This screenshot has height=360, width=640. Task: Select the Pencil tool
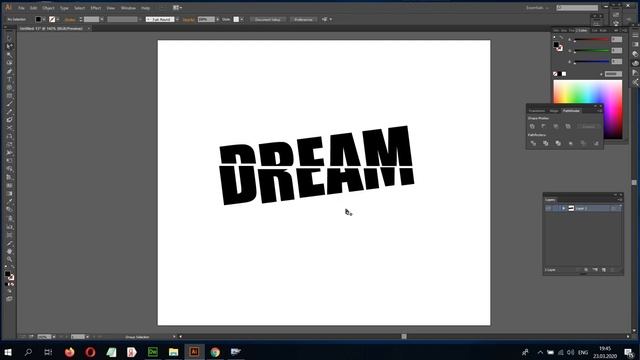9,112
